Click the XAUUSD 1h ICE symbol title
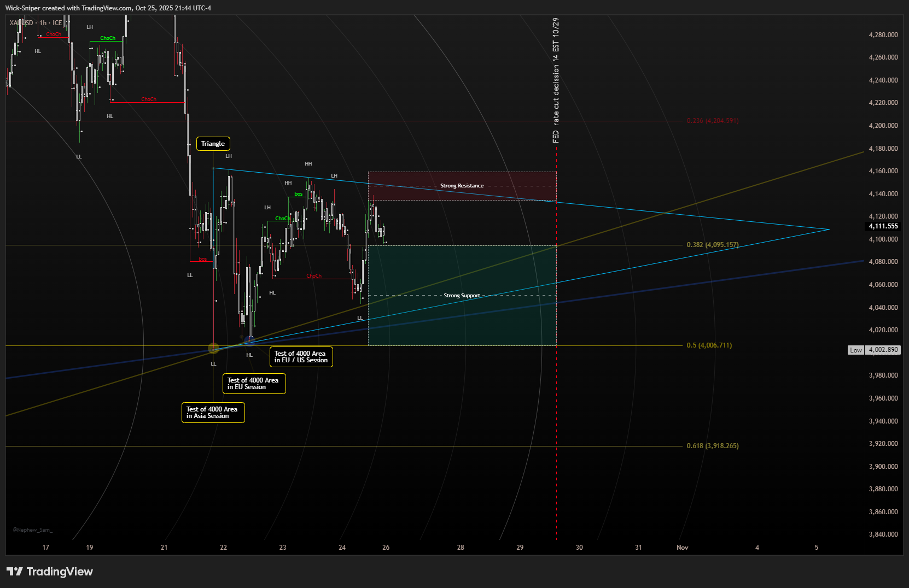 pyautogui.click(x=36, y=23)
